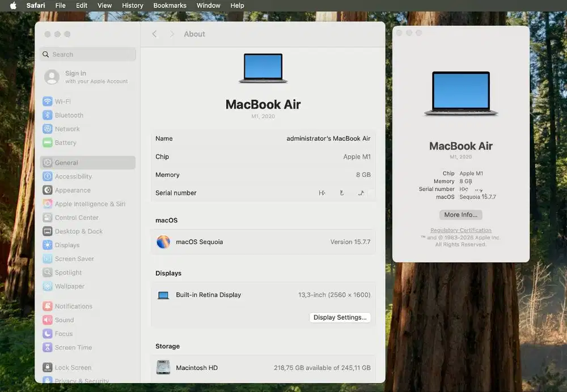Viewport: 567px width, 392px height.
Task: Open Regulatory Certification link
Action: click(x=460, y=230)
